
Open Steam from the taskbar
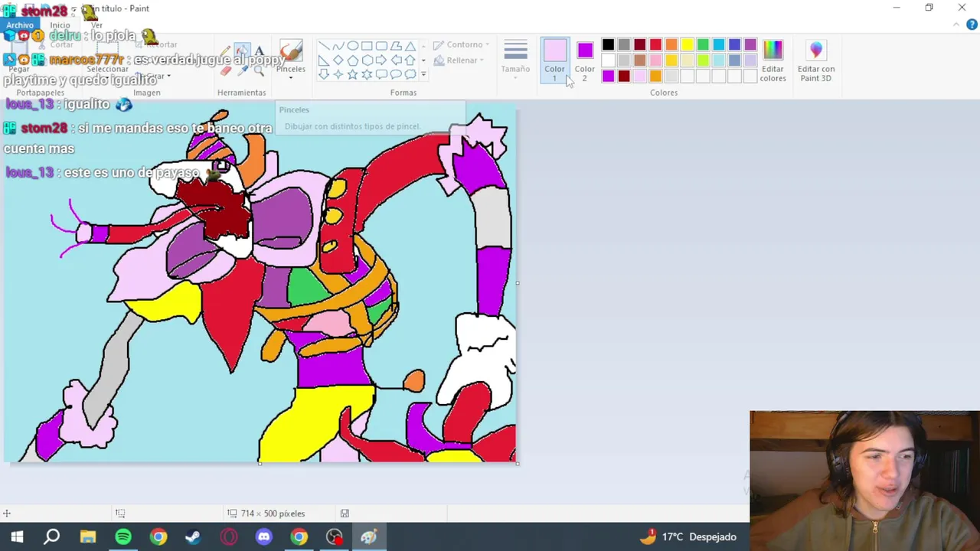(193, 536)
